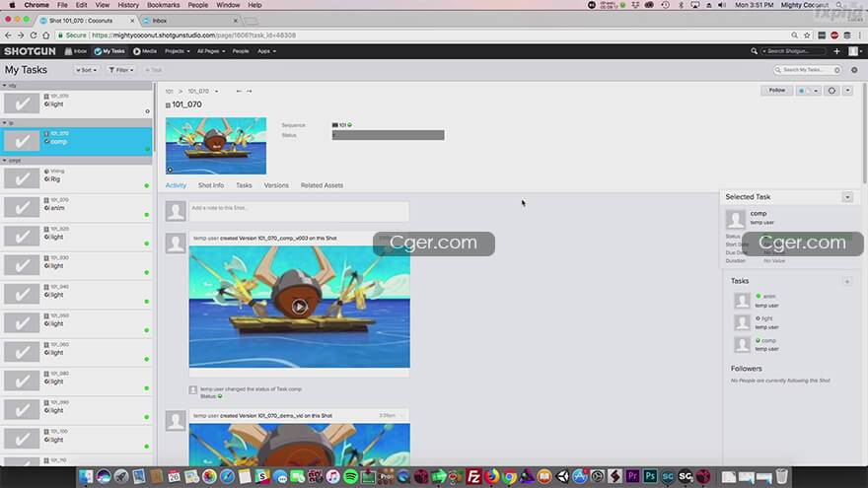The image size is (868, 488).
Task: Click the plus create button in the nav bar
Action: coord(836,51)
